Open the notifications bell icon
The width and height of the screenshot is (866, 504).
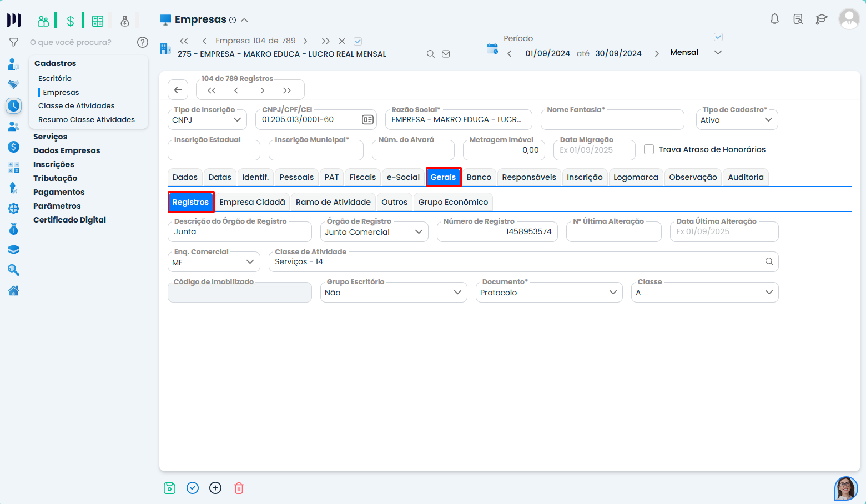click(774, 19)
